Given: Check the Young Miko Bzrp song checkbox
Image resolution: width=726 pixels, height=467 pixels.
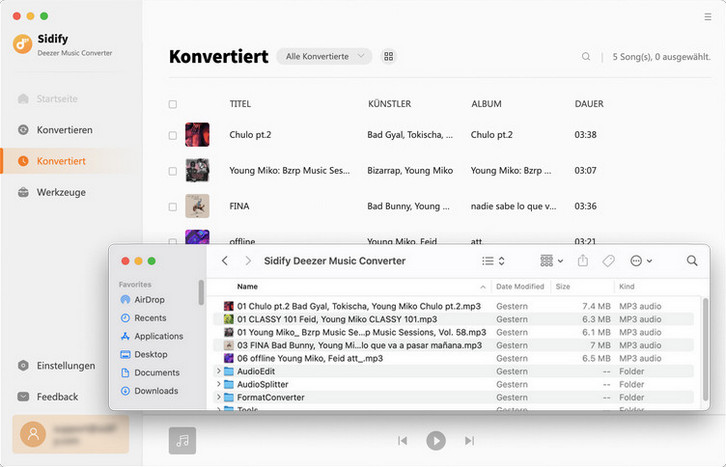Looking at the screenshot, I should (x=173, y=171).
